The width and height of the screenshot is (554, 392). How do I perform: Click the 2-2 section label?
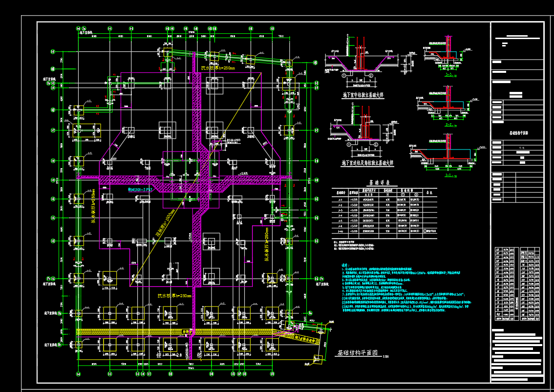(449, 125)
